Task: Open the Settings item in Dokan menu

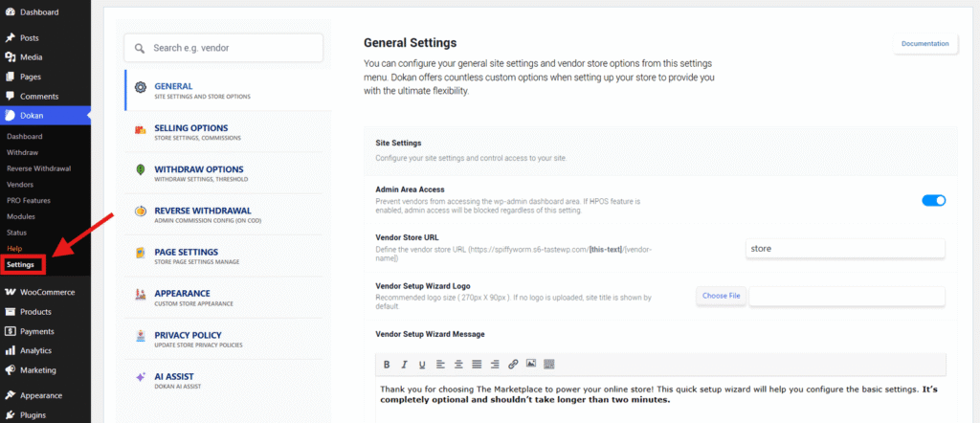Action: pos(20,264)
